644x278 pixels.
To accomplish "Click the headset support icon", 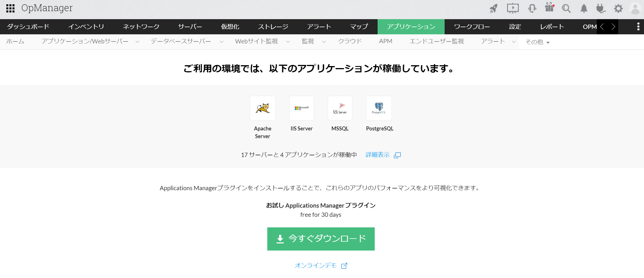I will (x=532, y=9).
